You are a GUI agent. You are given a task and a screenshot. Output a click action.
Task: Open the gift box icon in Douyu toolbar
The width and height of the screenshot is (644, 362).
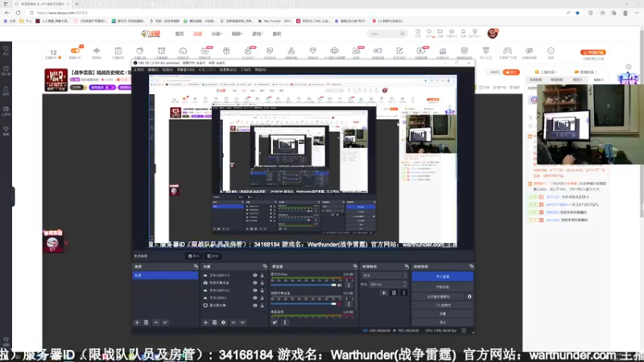click(x=226, y=51)
